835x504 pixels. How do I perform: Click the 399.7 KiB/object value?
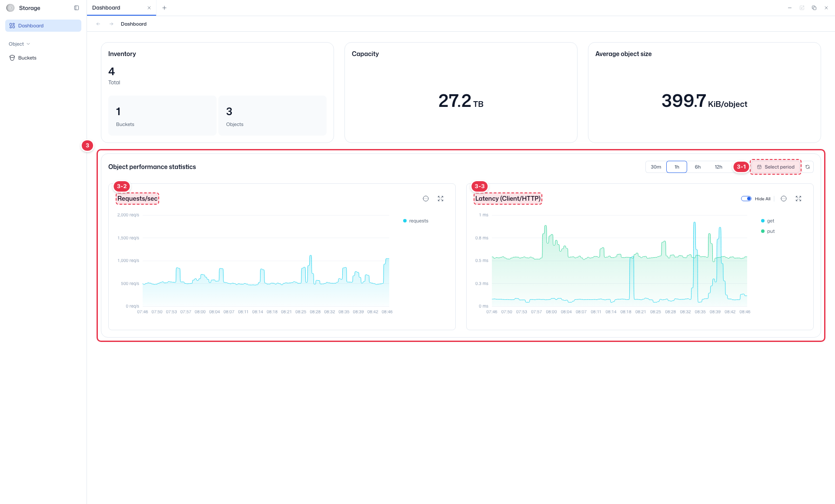(704, 101)
